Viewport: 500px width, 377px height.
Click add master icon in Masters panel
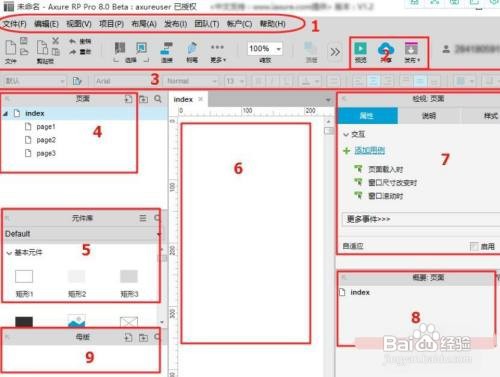point(128,338)
